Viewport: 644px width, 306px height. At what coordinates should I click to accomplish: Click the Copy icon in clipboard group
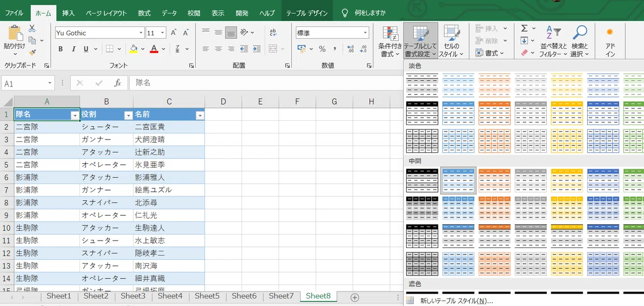pyautogui.click(x=32, y=40)
